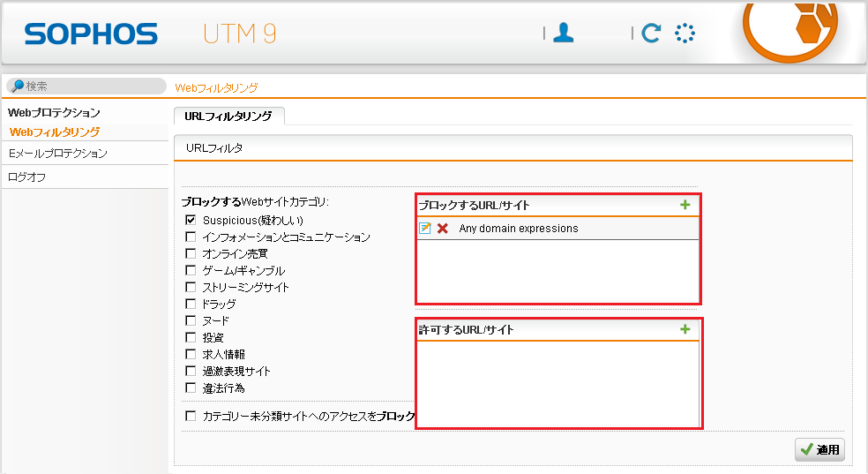
Task: Tick the ヌード category checkbox
Action: [x=191, y=320]
